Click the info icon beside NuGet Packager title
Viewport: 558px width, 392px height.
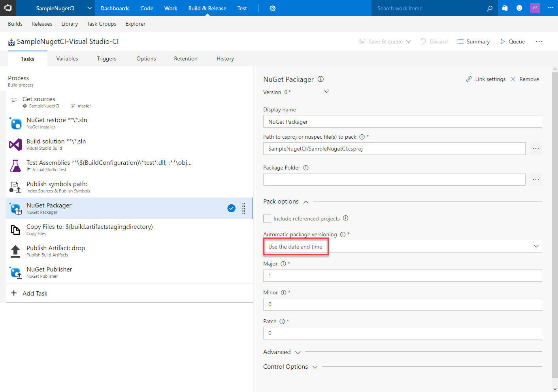[x=320, y=79]
